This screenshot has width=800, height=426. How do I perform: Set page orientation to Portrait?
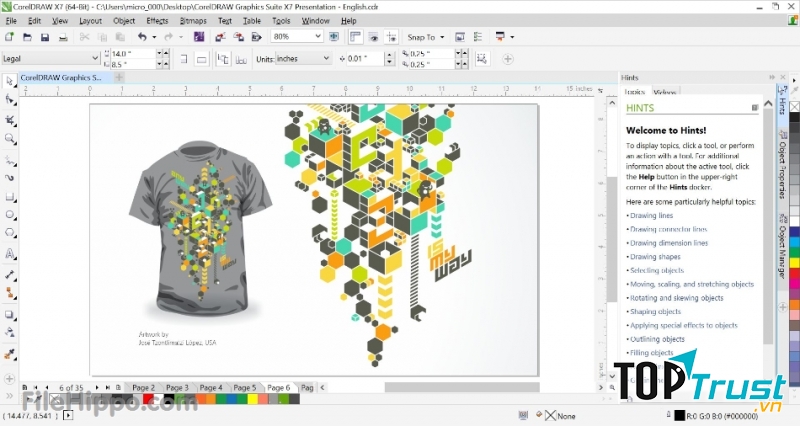pos(184,59)
